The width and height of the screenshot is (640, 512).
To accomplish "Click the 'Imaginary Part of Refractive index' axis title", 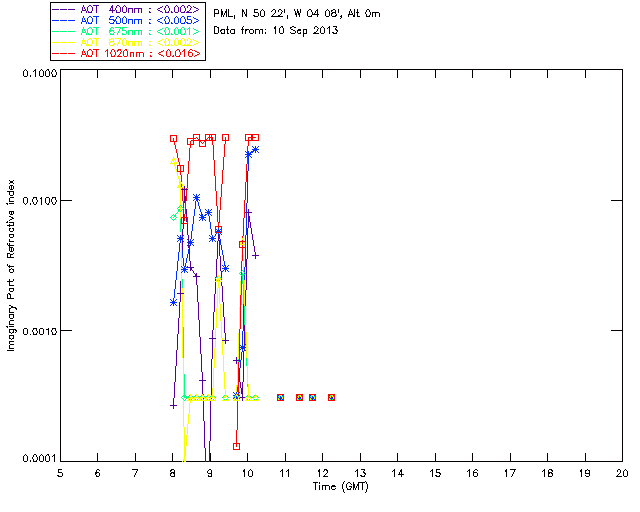I will [11, 265].
